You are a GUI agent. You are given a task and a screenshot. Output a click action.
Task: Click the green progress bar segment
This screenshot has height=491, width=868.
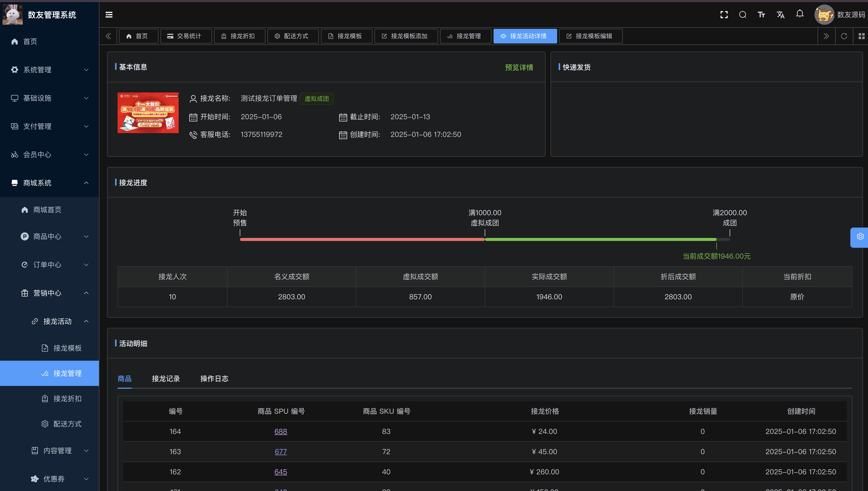601,239
